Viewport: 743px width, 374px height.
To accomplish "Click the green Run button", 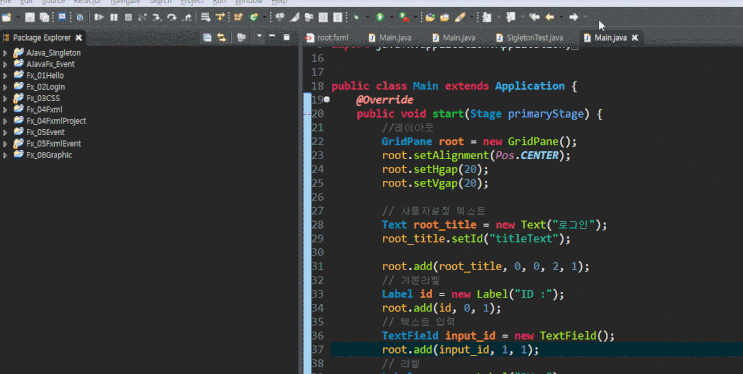I will 380,18.
